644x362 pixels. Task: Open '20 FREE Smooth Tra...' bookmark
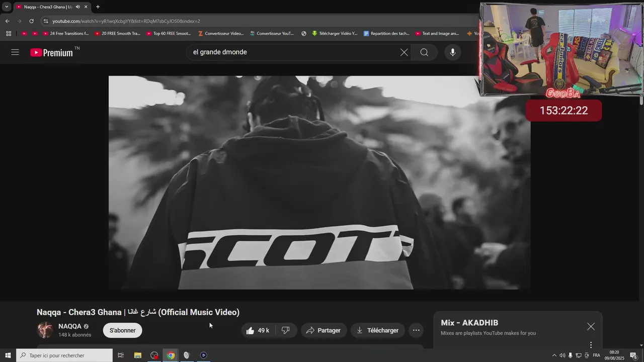(117, 34)
